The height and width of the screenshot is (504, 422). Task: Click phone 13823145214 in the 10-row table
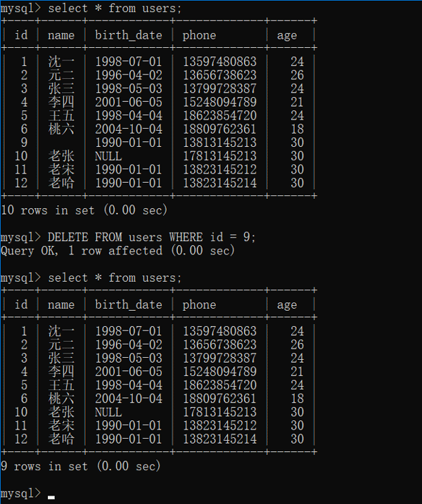pos(219,183)
